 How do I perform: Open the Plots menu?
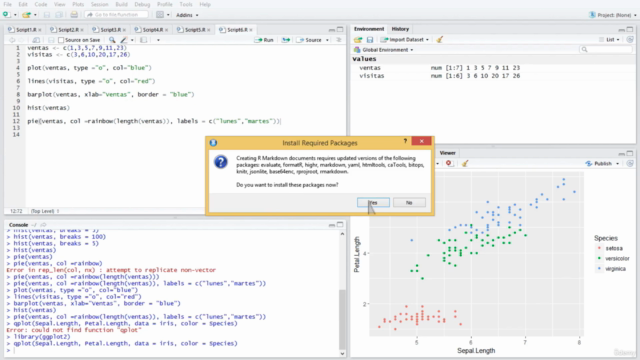point(78,4)
